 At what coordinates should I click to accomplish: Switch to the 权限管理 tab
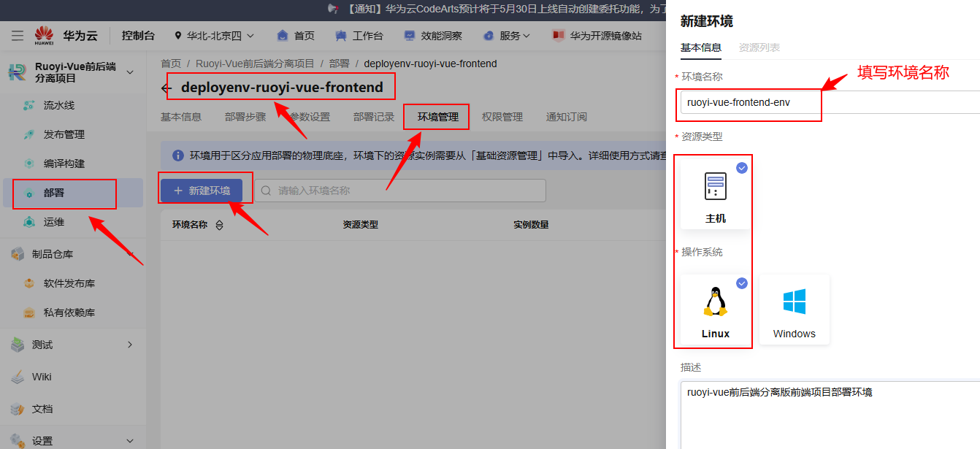(502, 117)
